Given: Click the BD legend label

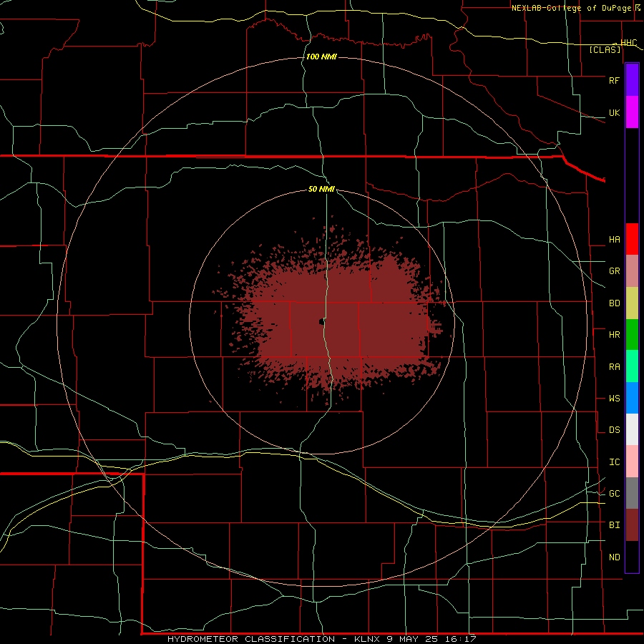Looking at the screenshot, I should point(614,303).
